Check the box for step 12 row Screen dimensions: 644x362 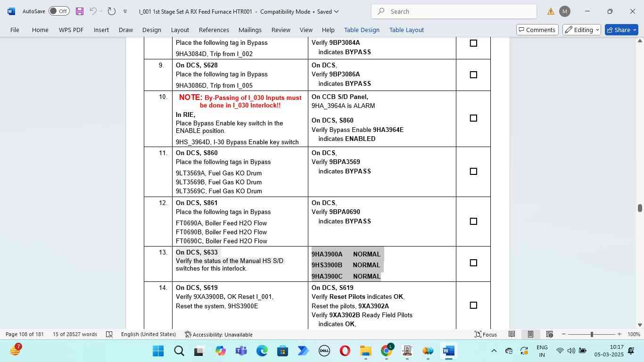(473, 221)
